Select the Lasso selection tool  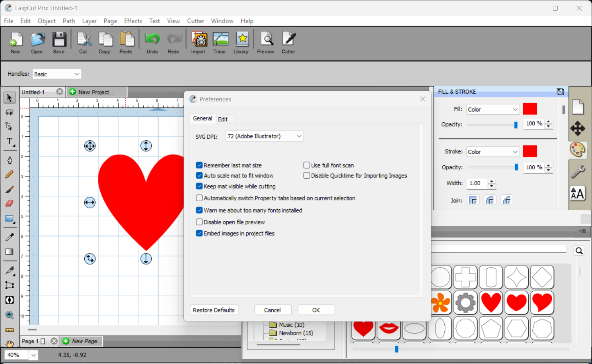tap(9, 112)
